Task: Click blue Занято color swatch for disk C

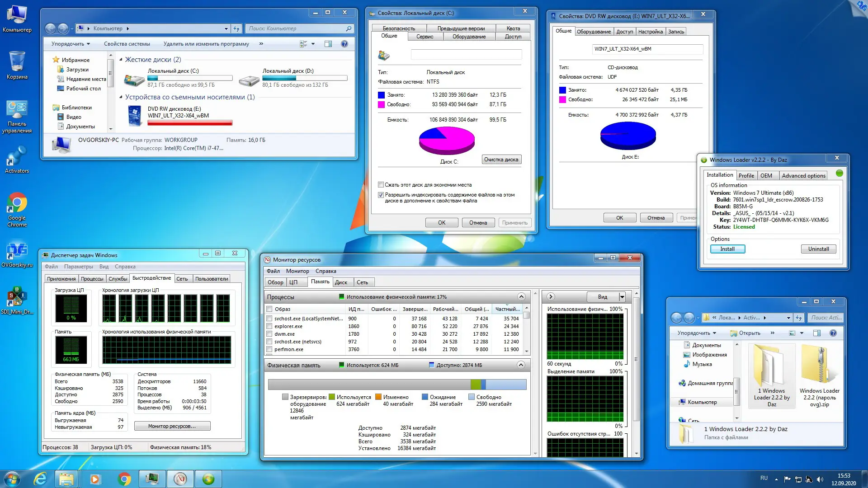Action: click(x=381, y=95)
